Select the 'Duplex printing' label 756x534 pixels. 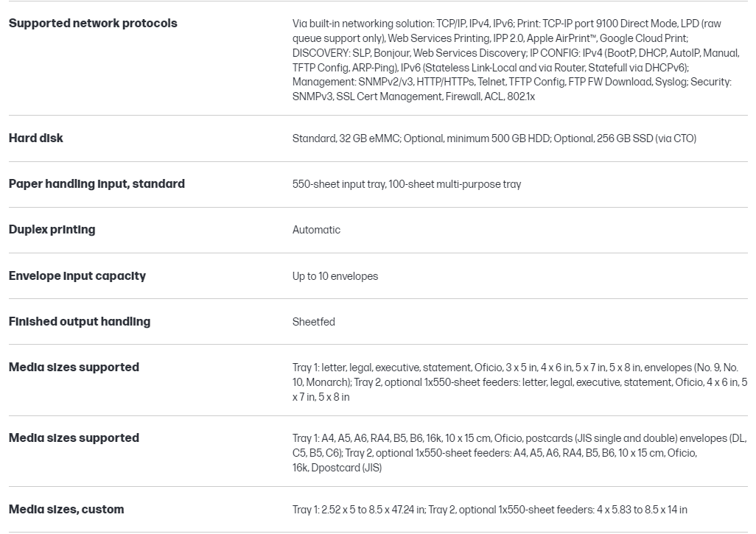pos(52,230)
